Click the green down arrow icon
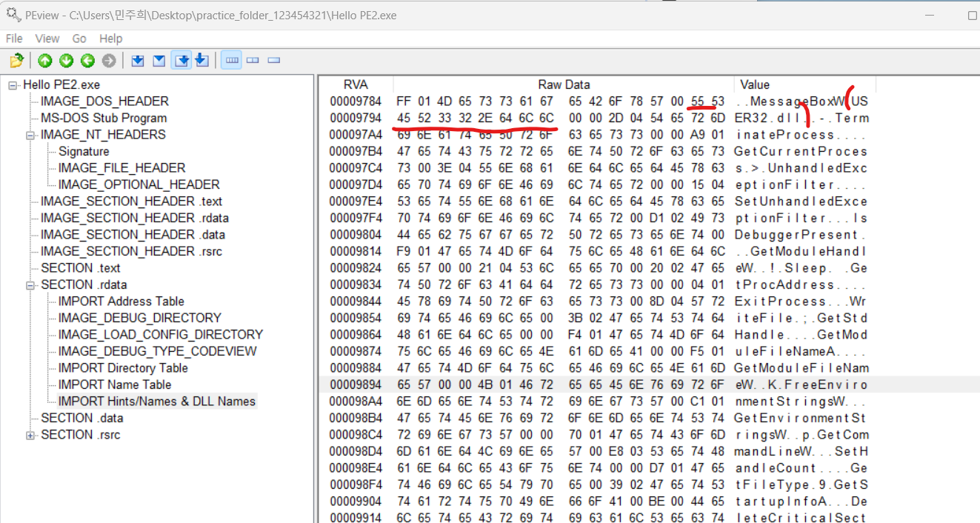980x523 pixels. [x=67, y=61]
